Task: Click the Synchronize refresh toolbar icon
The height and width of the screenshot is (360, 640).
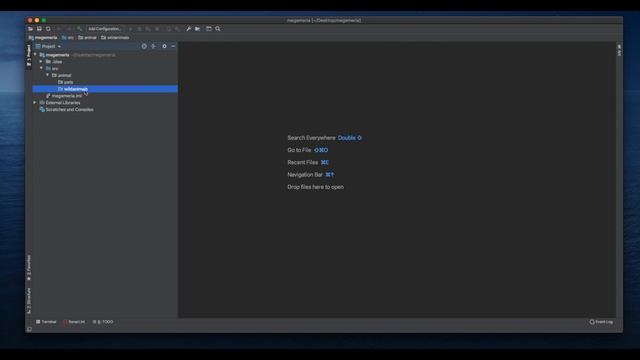Action: (x=48, y=29)
